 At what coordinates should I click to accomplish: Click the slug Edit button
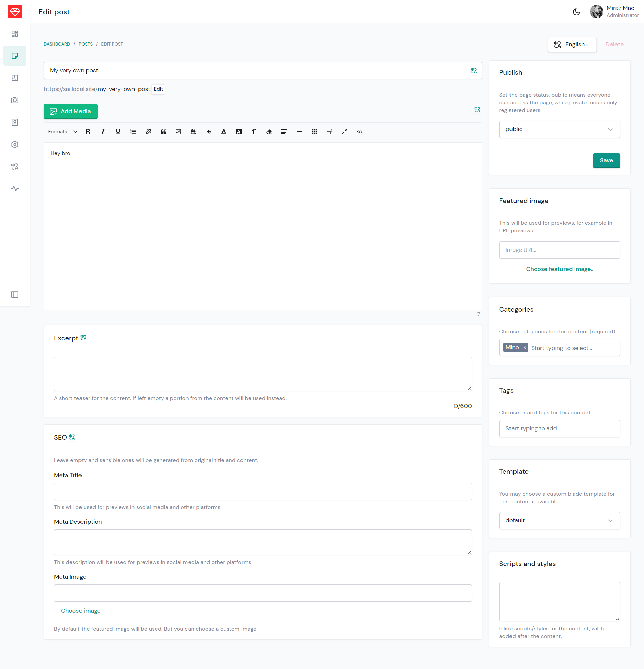tap(158, 89)
